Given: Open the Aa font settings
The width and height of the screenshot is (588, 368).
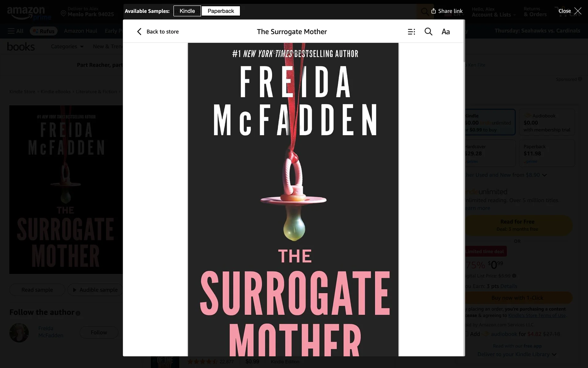Looking at the screenshot, I should [x=446, y=32].
